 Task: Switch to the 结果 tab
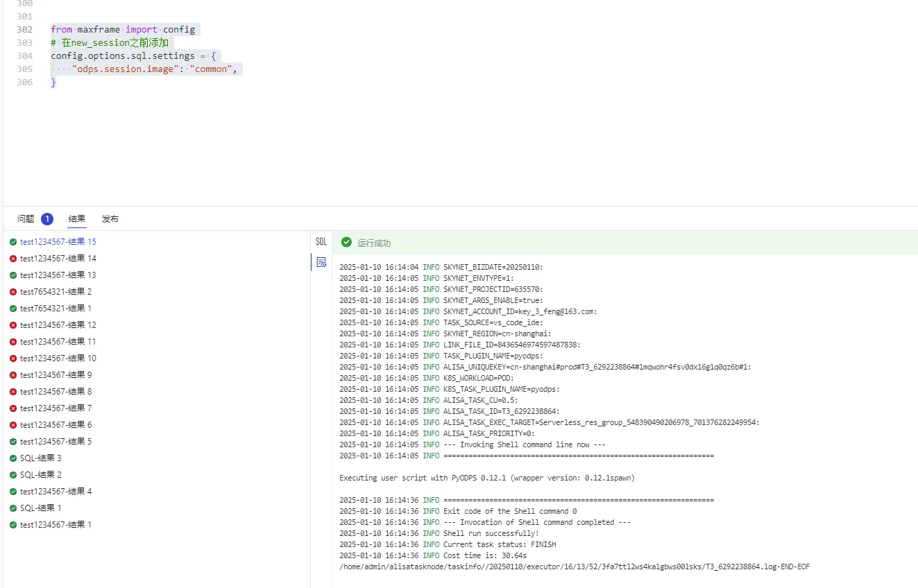77,219
